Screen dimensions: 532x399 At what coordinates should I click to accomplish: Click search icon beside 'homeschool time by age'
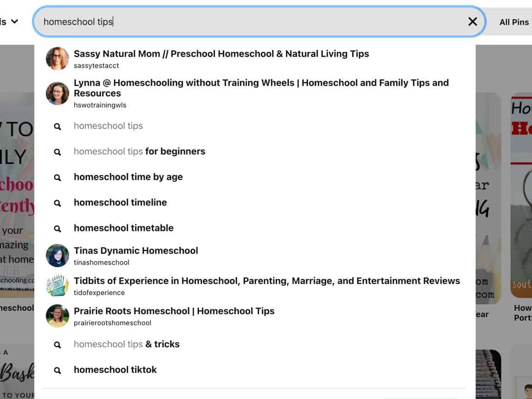[x=57, y=177]
